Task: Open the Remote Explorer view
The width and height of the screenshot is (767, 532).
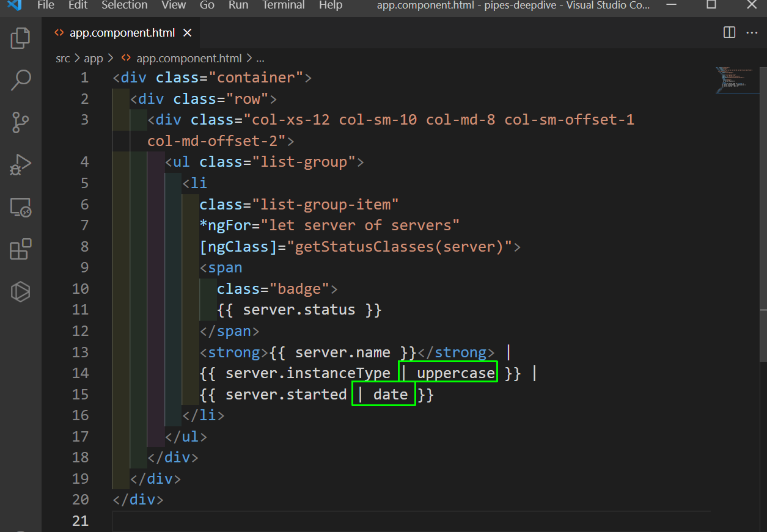Action: tap(21, 208)
